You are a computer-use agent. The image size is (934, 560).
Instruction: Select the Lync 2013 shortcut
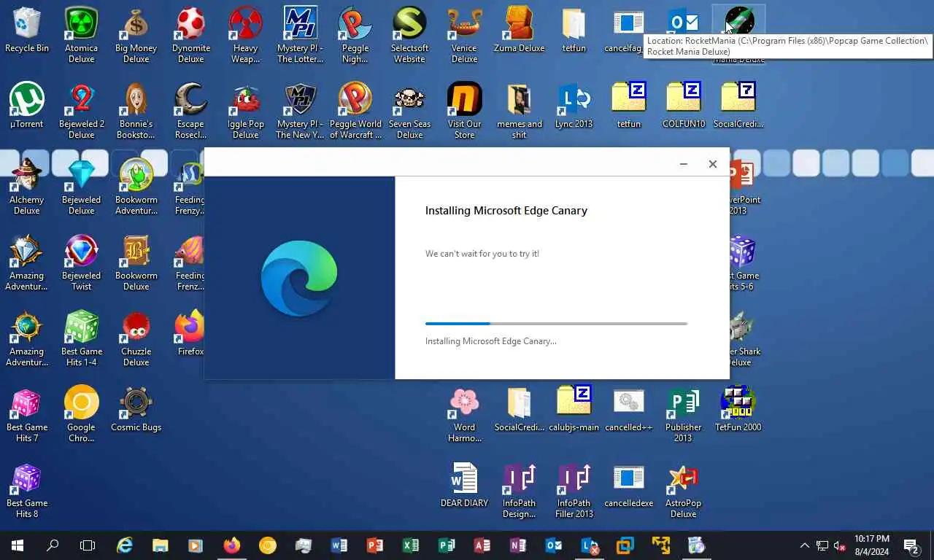tap(574, 106)
